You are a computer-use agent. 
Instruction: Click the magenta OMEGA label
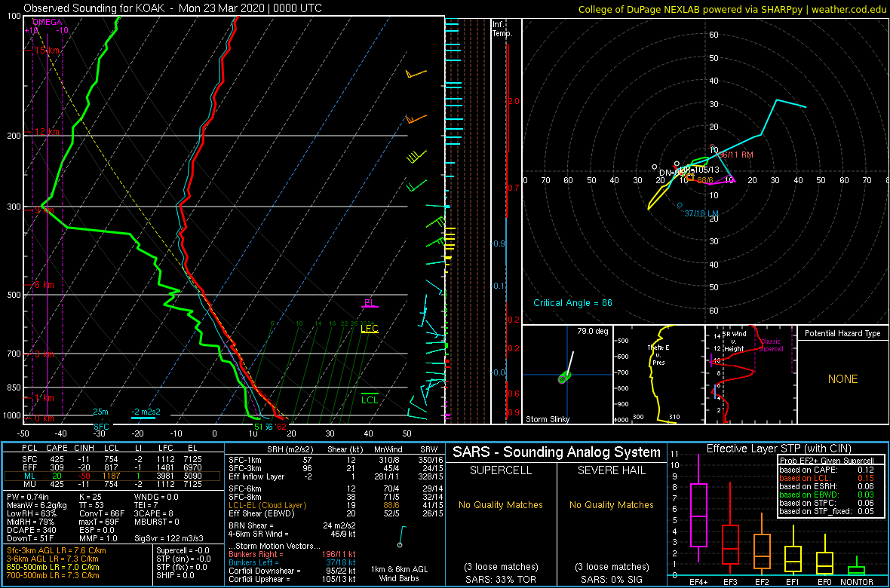click(46, 22)
